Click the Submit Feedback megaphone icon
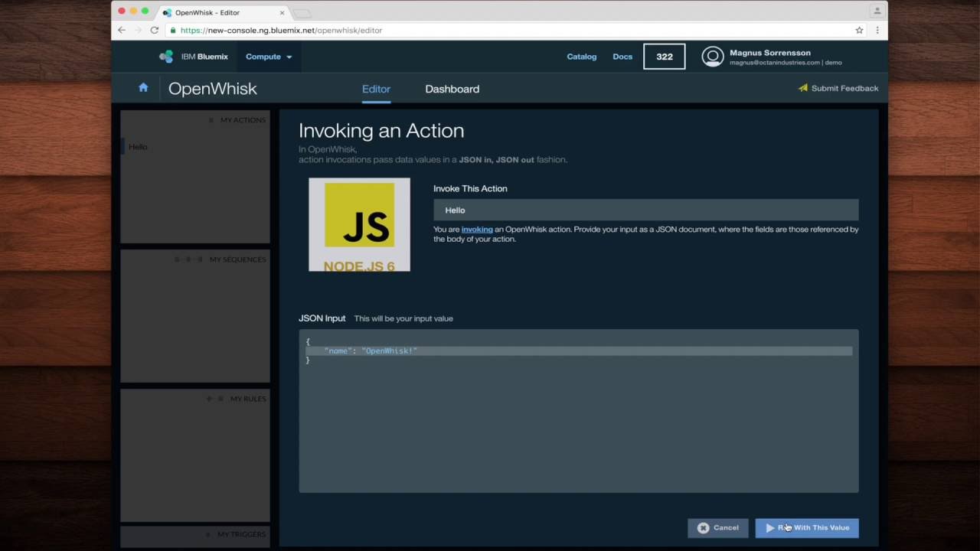Image resolution: width=980 pixels, height=551 pixels. click(x=803, y=88)
